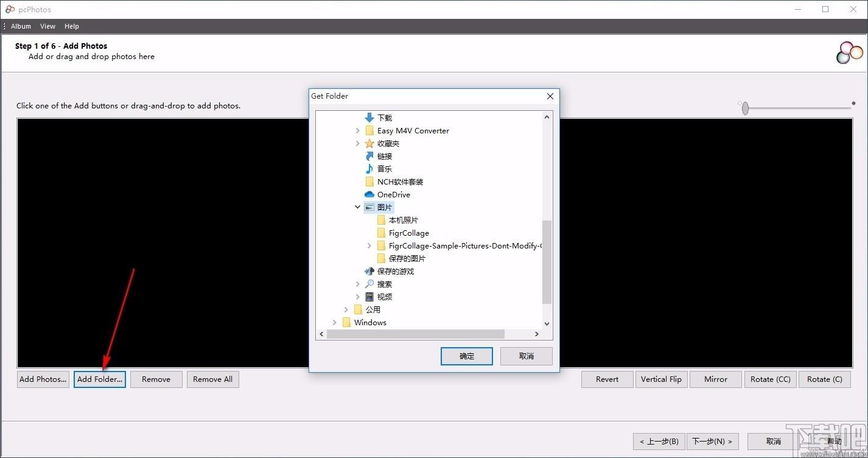Viewport: 868px width, 458px height.
Task: Open the Album menu
Action: click(21, 26)
